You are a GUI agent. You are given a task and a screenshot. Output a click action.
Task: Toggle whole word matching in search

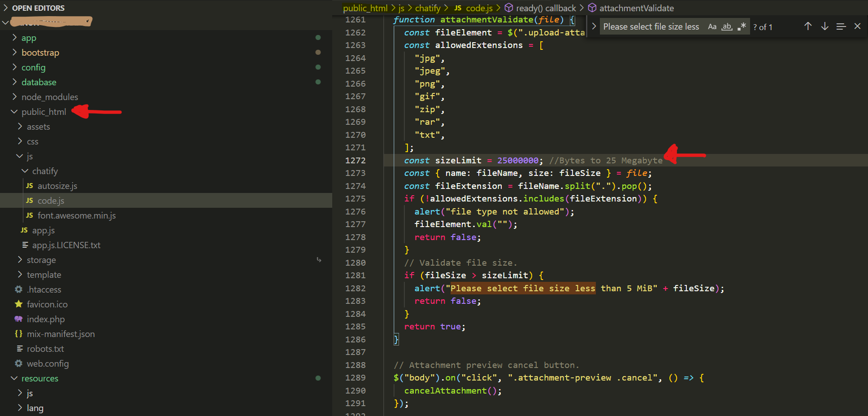click(727, 26)
